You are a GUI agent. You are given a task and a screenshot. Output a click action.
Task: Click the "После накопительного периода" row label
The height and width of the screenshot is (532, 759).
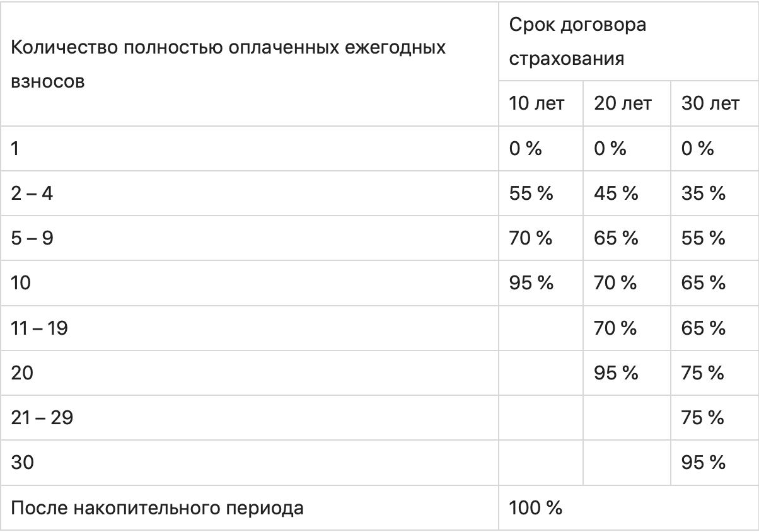click(x=157, y=508)
